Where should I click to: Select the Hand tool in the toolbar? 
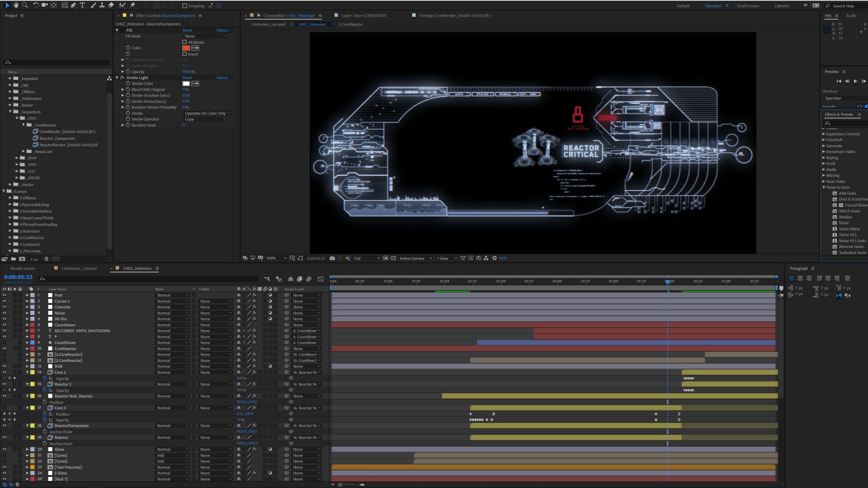(x=16, y=5)
